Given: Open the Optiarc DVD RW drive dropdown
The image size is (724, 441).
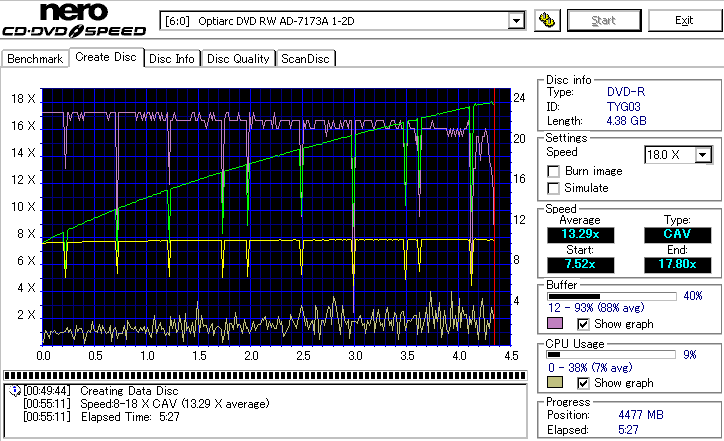Looking at the screenshot, I should (516, 20).
